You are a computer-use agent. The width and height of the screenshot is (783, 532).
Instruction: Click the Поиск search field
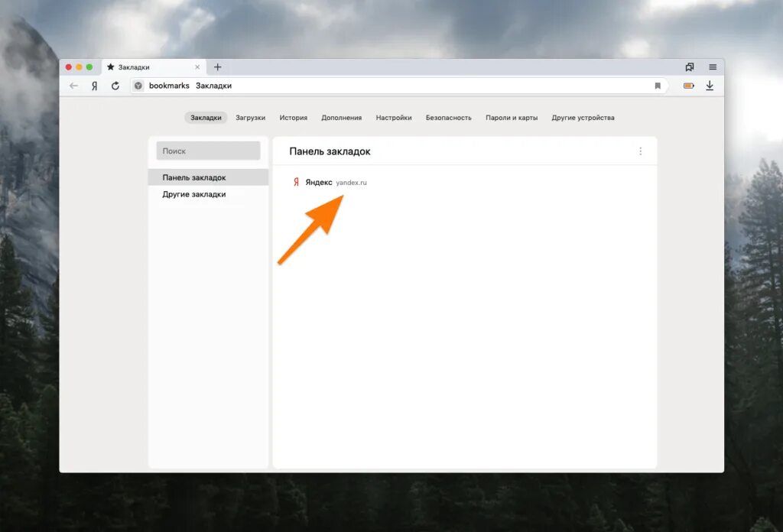pyautogui.click(x=207, y=151)
